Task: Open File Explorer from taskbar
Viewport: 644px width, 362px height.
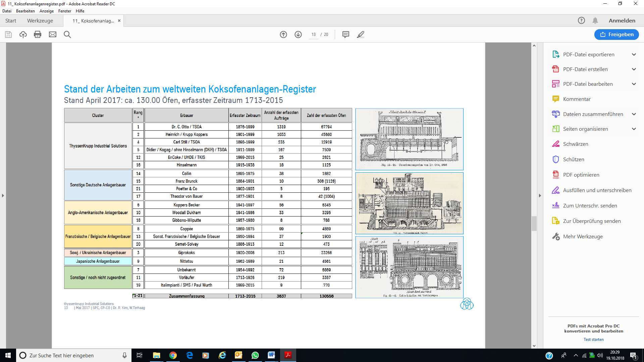Action: tap(157, 355)
